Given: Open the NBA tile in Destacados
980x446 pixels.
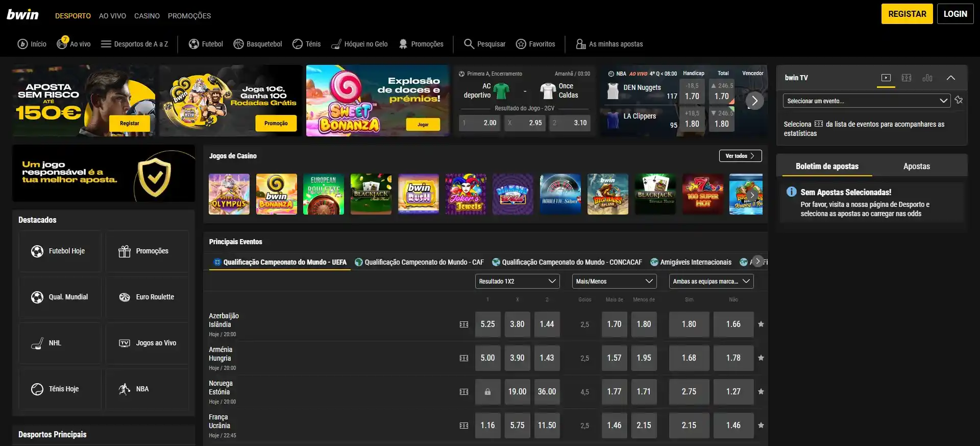Looking at the screenshot, I should [x=147, y=389].
